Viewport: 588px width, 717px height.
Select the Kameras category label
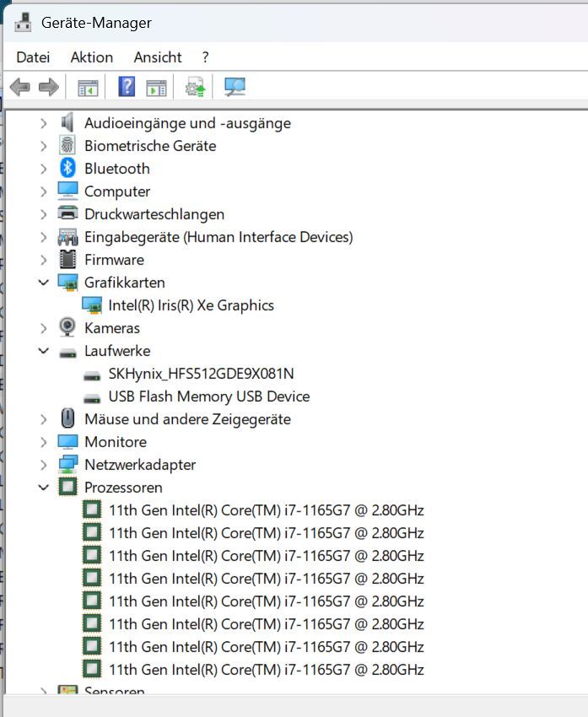coord(111,328)
